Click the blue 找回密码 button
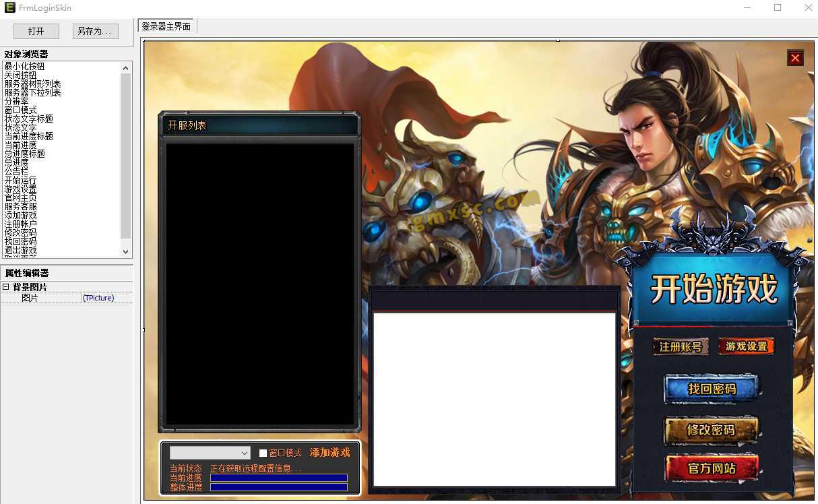818x504 pixels. 712,389
